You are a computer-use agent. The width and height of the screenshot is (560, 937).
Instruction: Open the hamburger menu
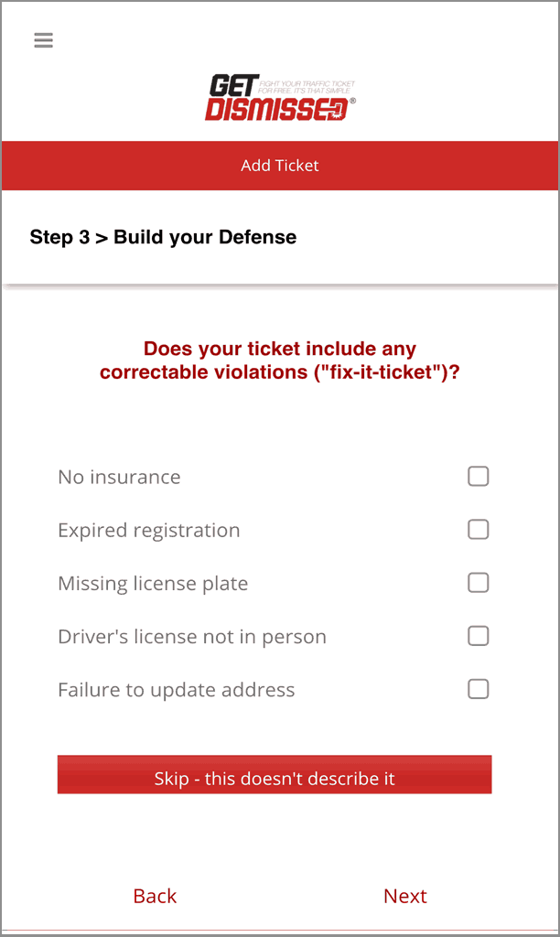(43, 40)
